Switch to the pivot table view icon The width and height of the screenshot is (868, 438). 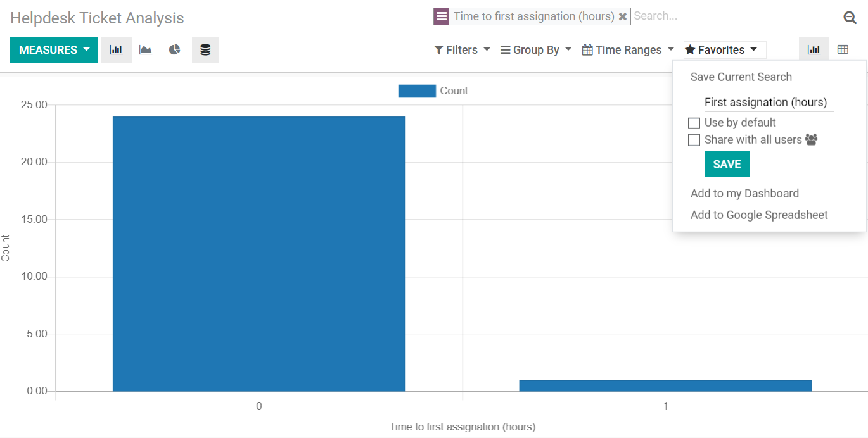pyautogui.click(x=843, y=49)
